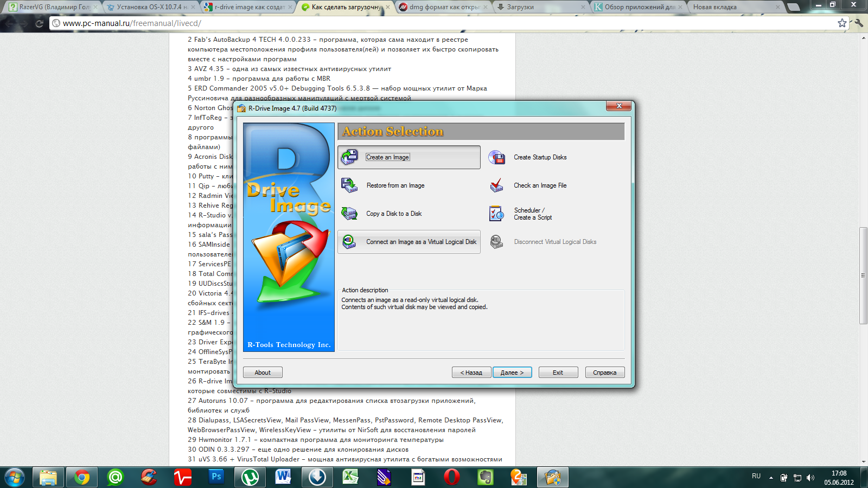868x488 pixels.
Task: Exit the R-Drive Image wizard
Action: pos(558,373)
